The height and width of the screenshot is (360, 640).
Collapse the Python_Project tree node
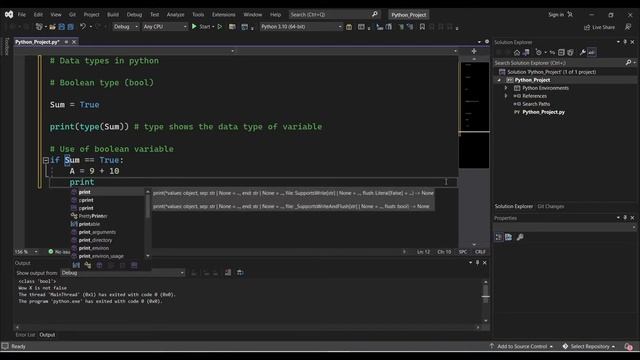[x=499, y=80]
